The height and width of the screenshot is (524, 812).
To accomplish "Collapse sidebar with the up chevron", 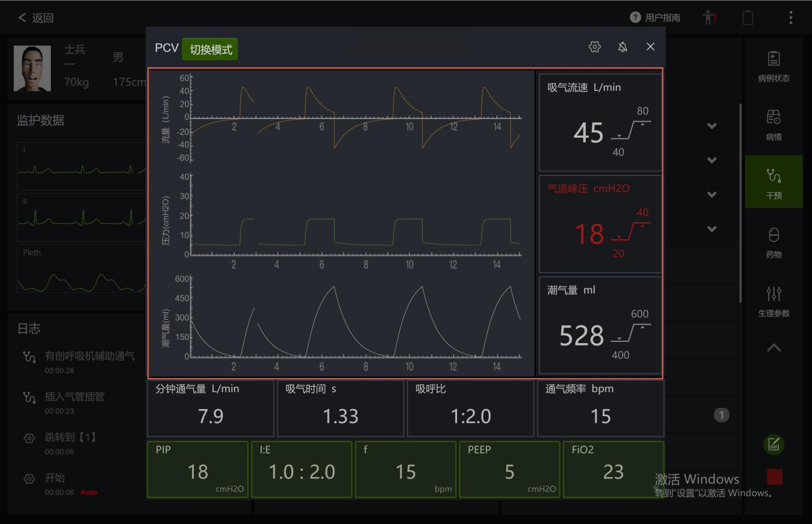I will [x=774, y=348].
